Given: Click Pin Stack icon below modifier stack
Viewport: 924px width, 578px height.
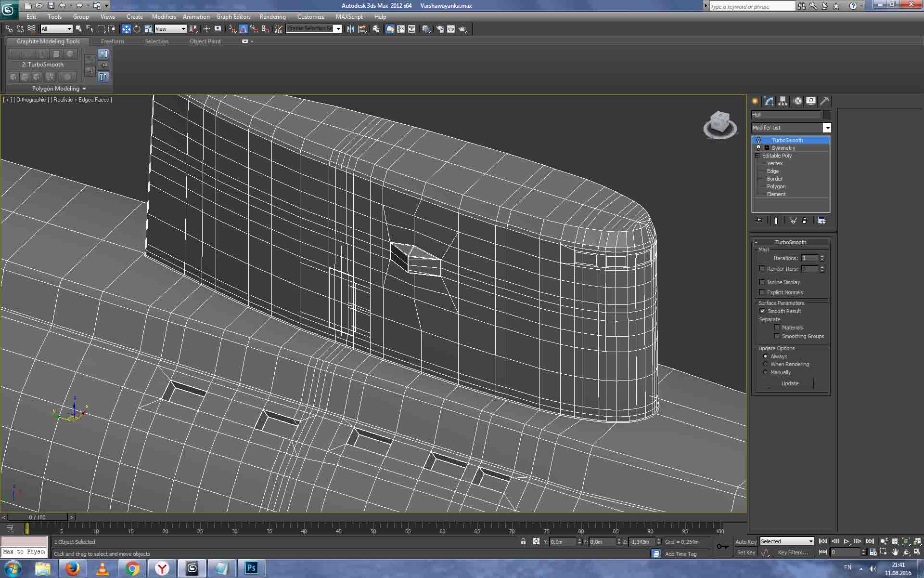Looking at the screenshot, I should [759, 221].
